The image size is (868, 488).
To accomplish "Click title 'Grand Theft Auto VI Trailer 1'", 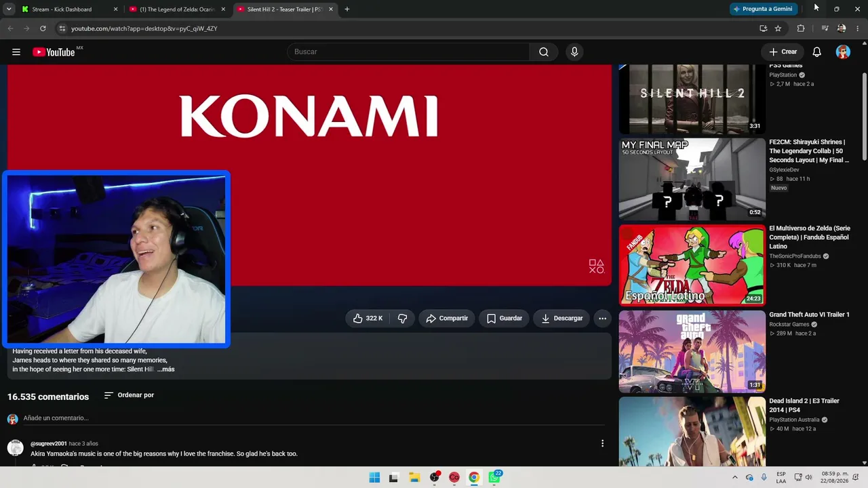I will click(x=809, y=314).
